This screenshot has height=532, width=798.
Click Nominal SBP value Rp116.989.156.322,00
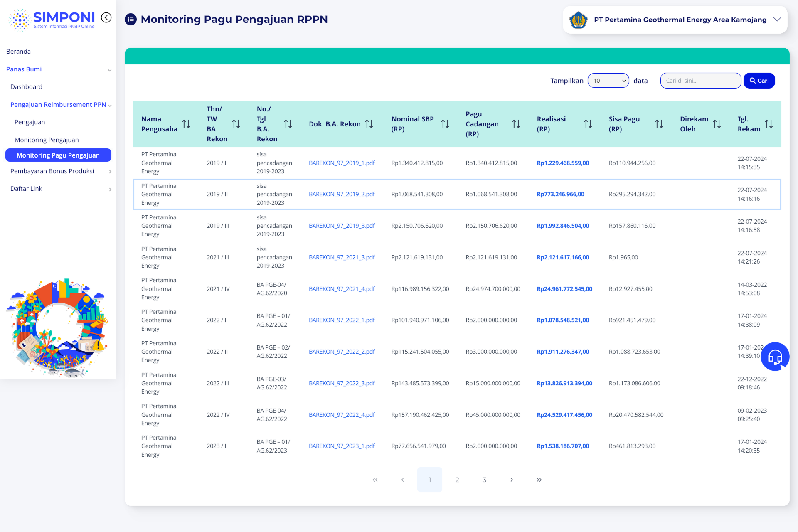[x=420, y=289]
